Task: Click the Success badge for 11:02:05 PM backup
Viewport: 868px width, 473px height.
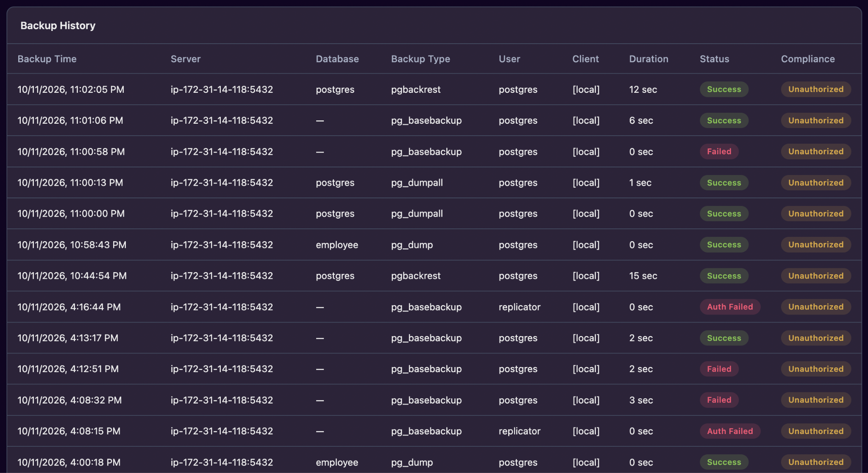Action: pyautogui.click(x=724, y=89)
